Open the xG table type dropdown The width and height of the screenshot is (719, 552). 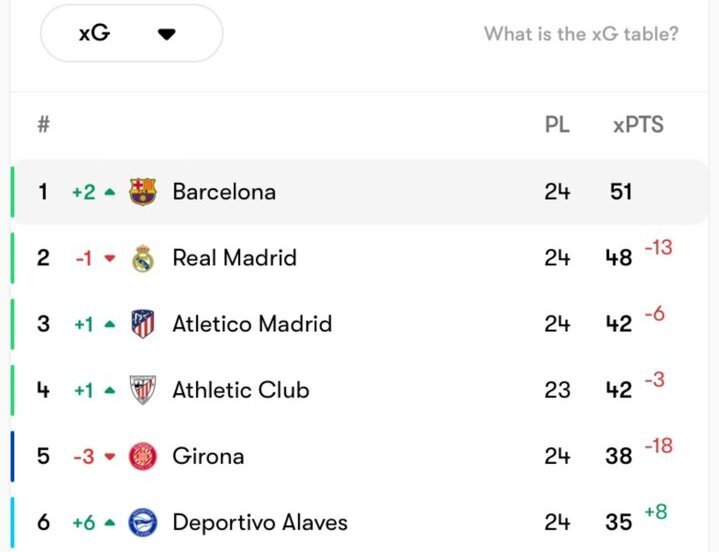[x=131, y=33]
